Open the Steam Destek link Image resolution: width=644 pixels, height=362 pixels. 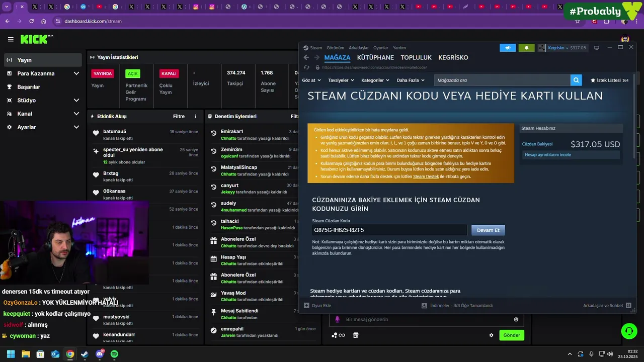click(426, 176)
